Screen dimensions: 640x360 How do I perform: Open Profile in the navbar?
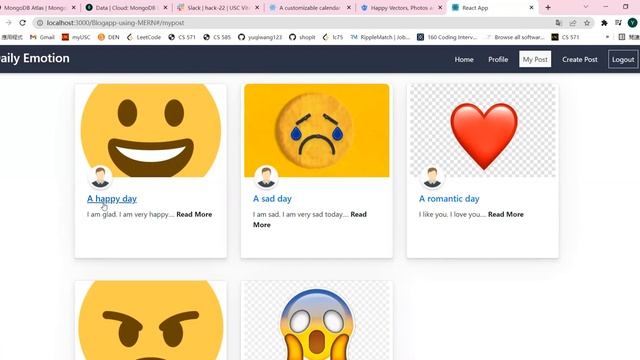pos(498,59)
